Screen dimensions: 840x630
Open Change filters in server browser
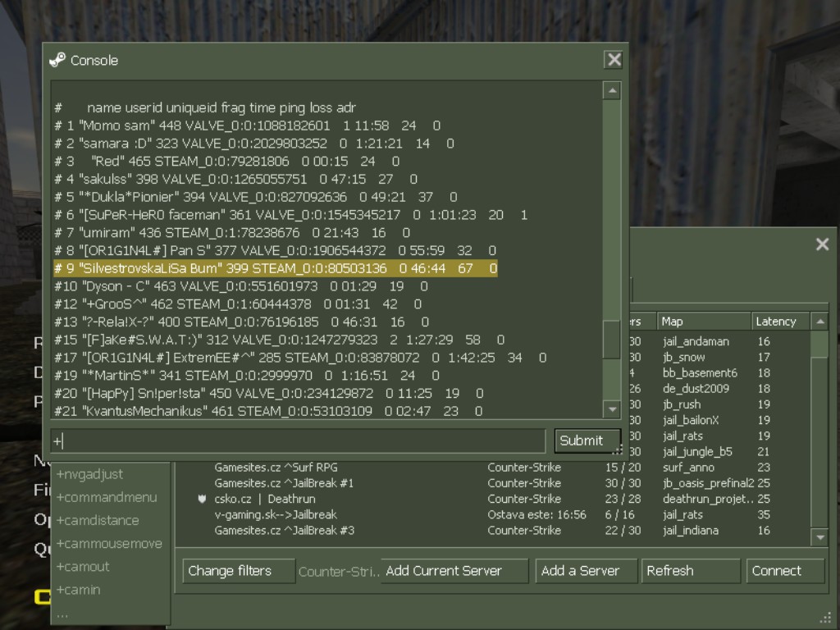tap(239, 571)
